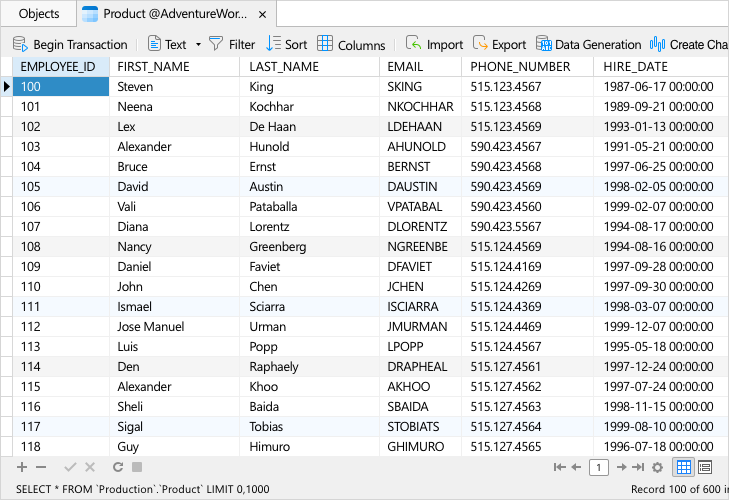Click the SELECT query status text

point(142,489)
